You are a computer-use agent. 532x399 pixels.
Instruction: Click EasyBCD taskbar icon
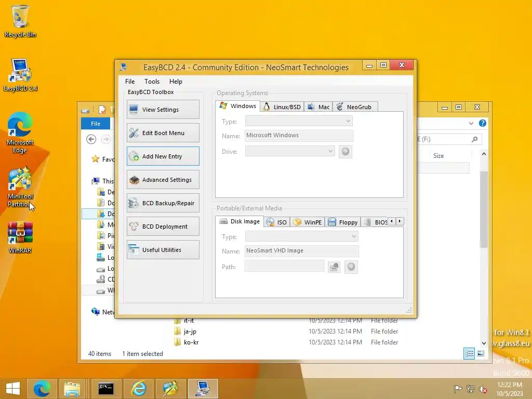pyautogui.click(x=203, y=389)
